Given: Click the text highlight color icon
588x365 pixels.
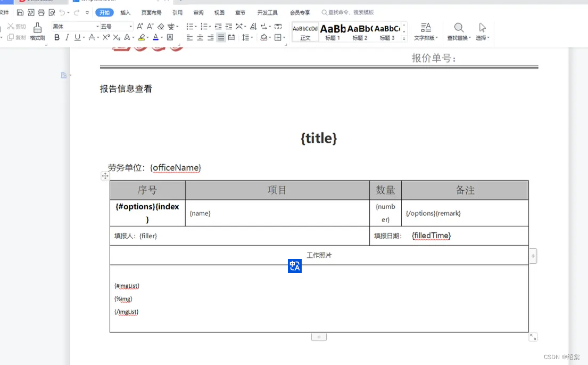Looking at the screenshot, I should pyautogui.click(x=142, y=37).
